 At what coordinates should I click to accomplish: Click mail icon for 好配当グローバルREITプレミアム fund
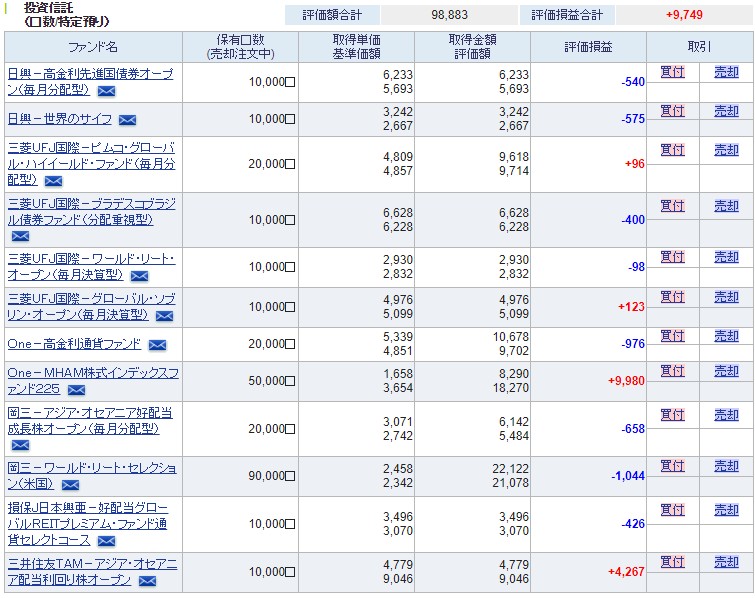tap(106, 541)
